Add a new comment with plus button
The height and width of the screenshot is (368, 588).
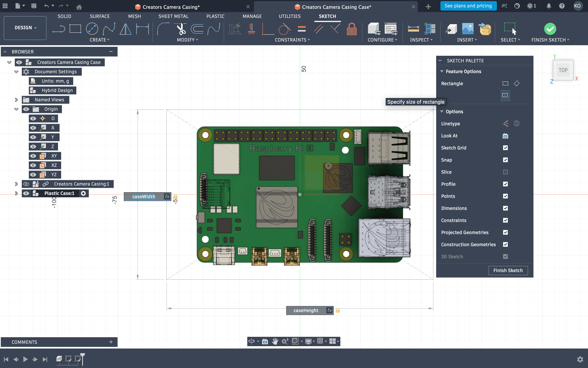[111, 342]
